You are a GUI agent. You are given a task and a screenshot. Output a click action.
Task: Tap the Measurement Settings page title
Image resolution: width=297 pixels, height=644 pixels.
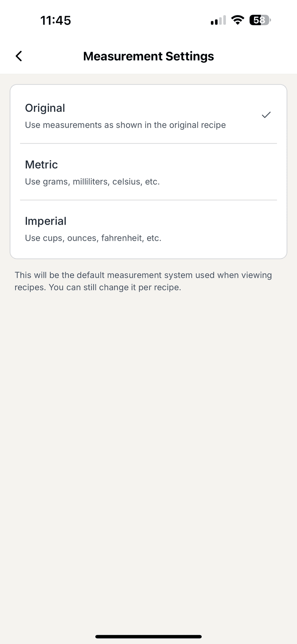[148, 56]
